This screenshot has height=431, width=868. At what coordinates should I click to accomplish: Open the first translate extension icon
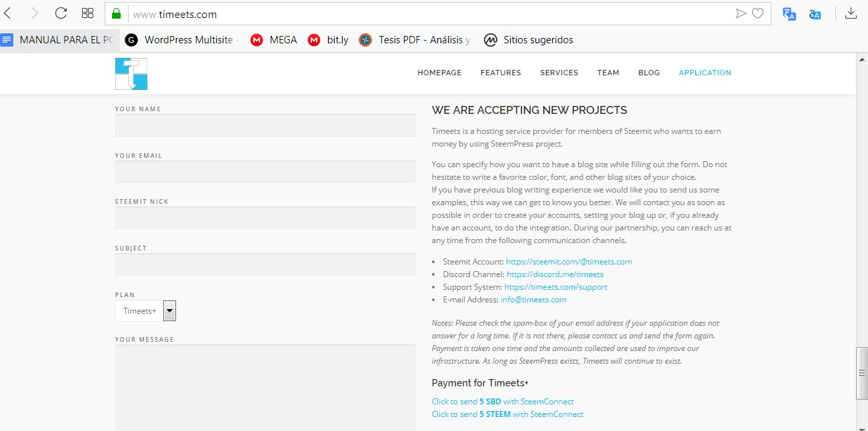click(789, 14)
